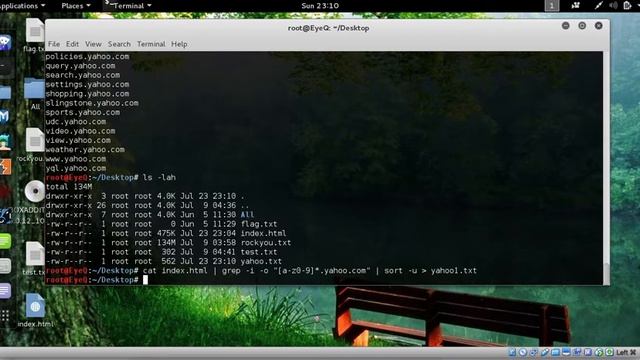Open the clock showing Sun 23:10
The image size is (640, 360).
pos(320,6)
